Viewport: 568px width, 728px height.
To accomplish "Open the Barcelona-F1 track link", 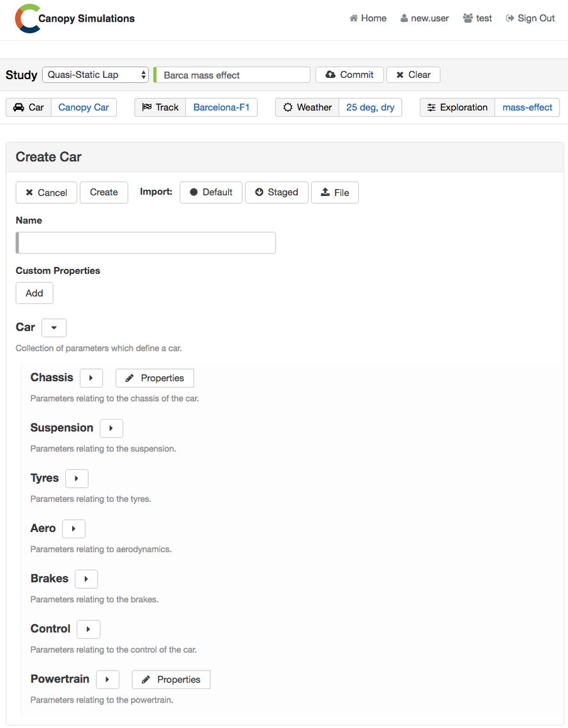I will (x=222, y=107).
